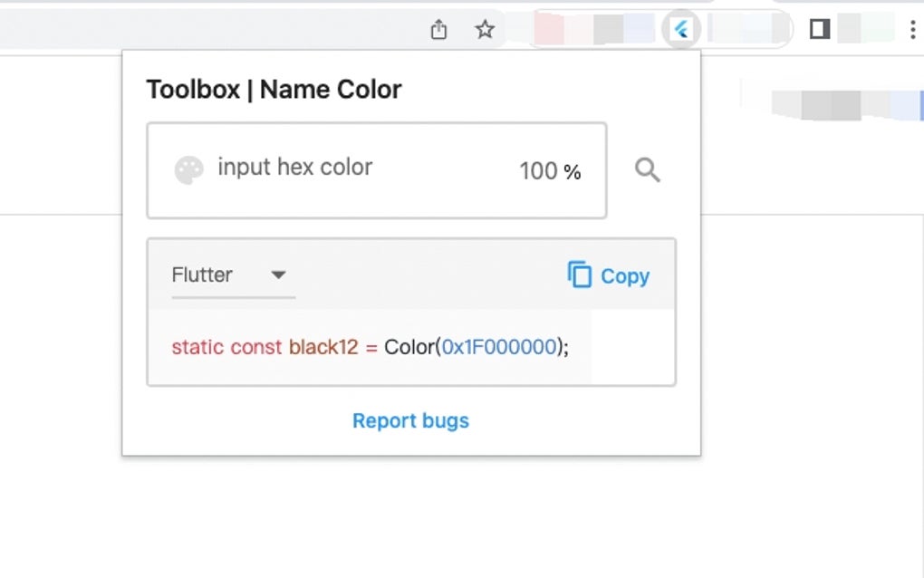The image size is (924, 578).
Task: Run the color search with the magnifier icon
Action: click(x=647, y=170)
